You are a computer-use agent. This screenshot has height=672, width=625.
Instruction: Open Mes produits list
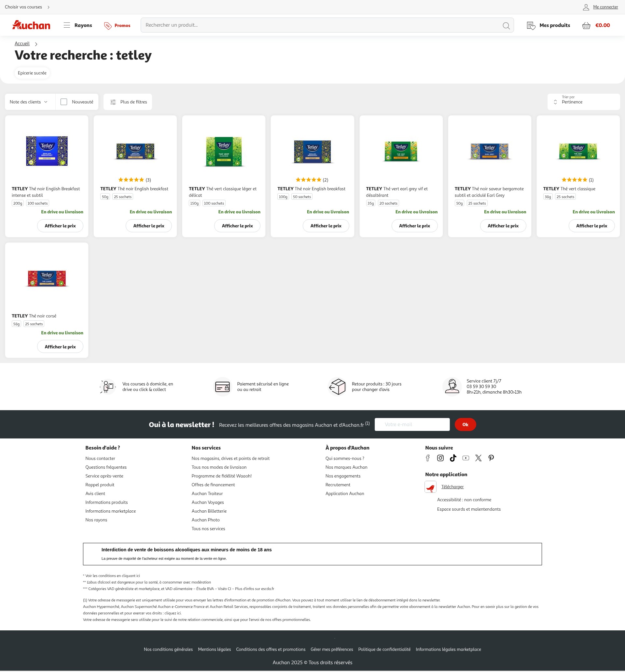[x=548, y=25]
